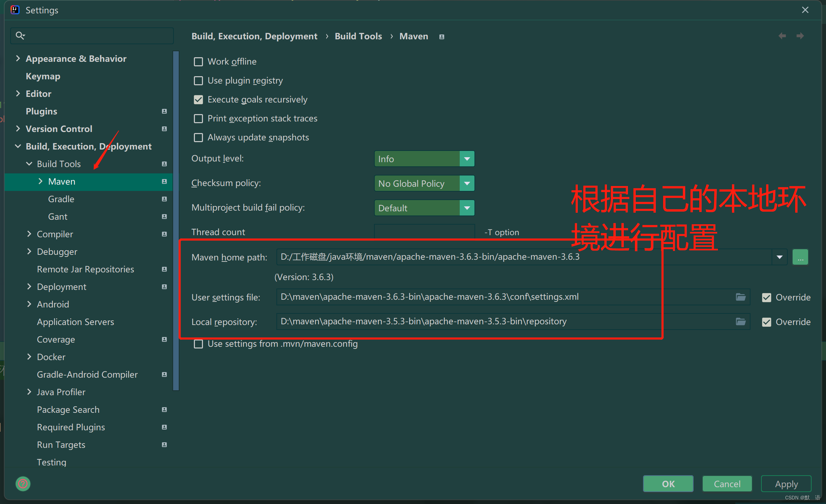Uncheck Execute goals recursively
The image size is (826, 504).
[198, 100]
